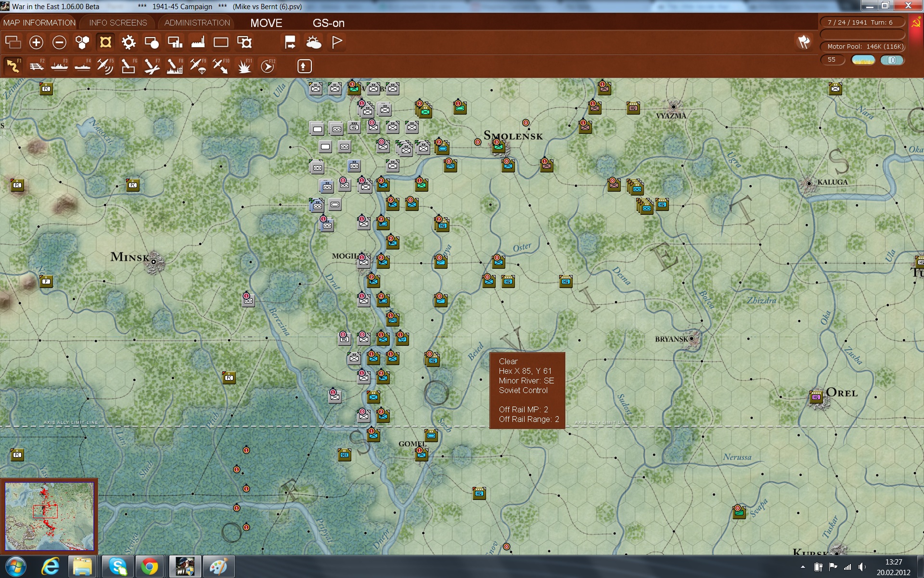
Task: Click the blue pill showing 0
Action: point(892,60)
